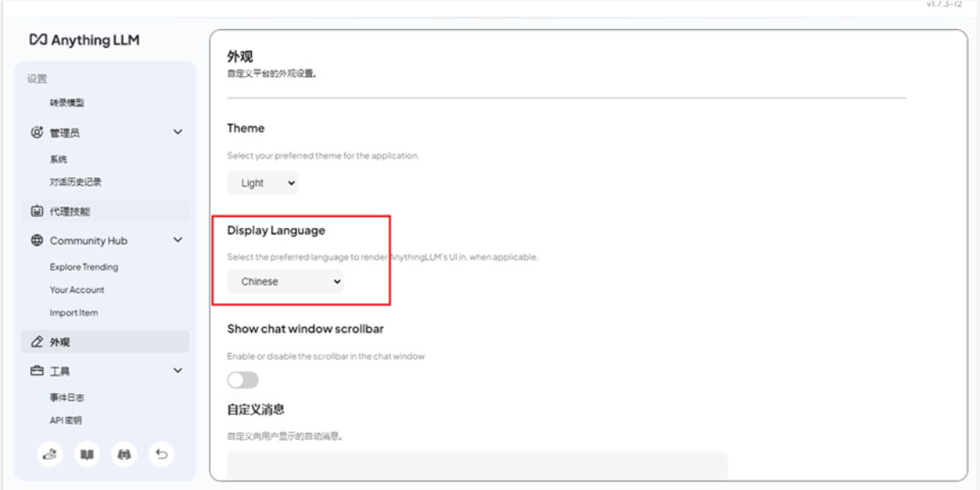
Task: Select the 代理技能 menu item
Action: coord(105,212)
